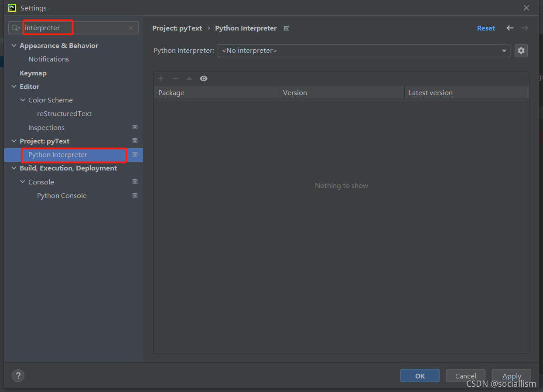Click project icon on Inspections row
Screen dimensions: 543x392
pos(135,127)
